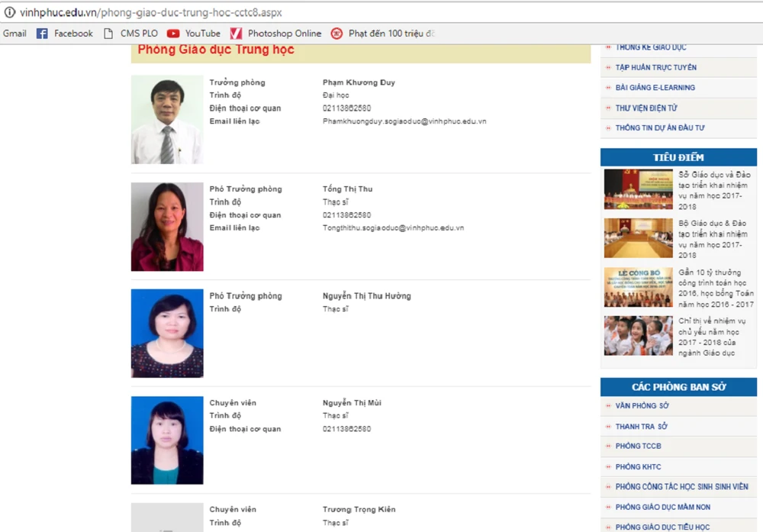Click Tổng Thị Thu's portrait photo
The height and width of the screenshot is (532, 763).
167,227
